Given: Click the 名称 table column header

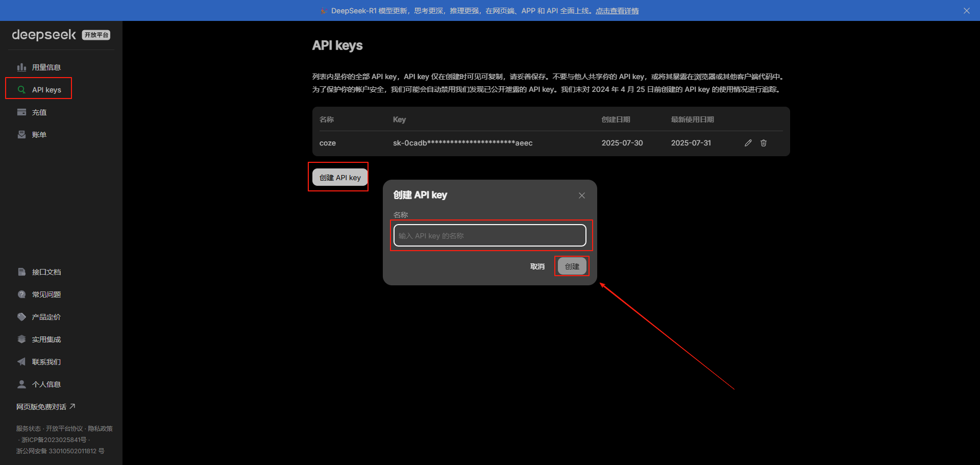Looking at the screenshot, I should click(x=327, y=119).
